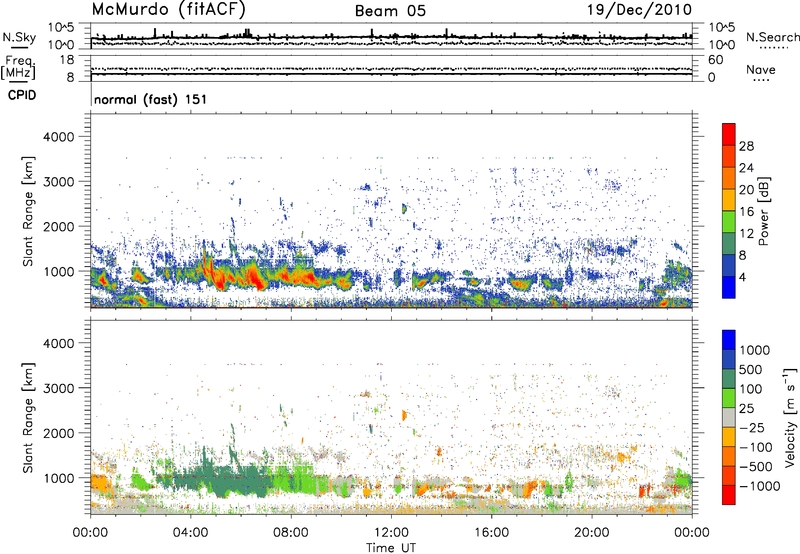Click the '-100' value on velocity colorbar
800x554 pixels.
click(x=755, y=447)
